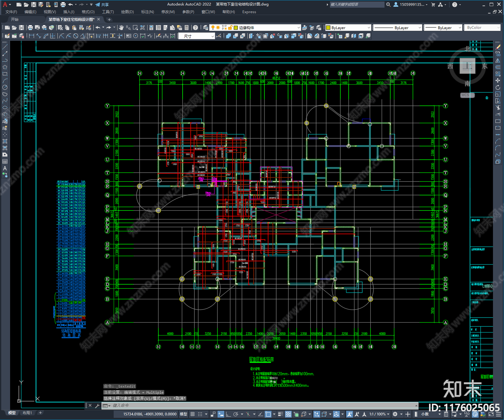Click the 模型 model space button
The image size is (504, 420).
(x=183, y=414)
